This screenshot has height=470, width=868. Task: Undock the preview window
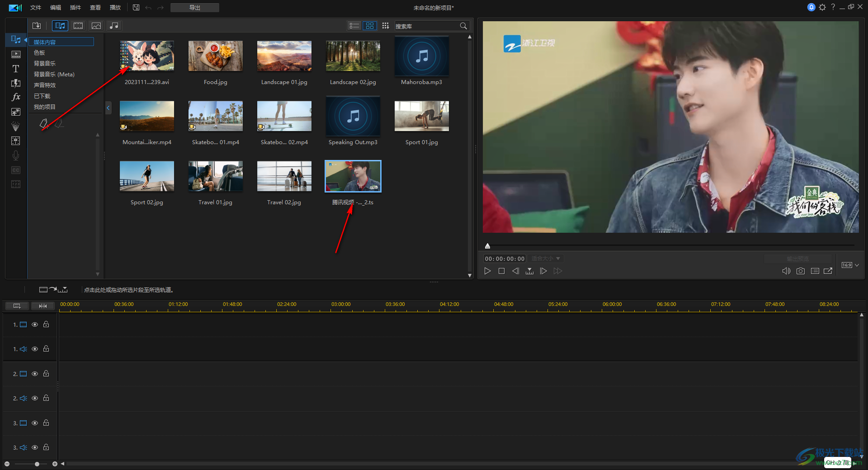point(828,271)
